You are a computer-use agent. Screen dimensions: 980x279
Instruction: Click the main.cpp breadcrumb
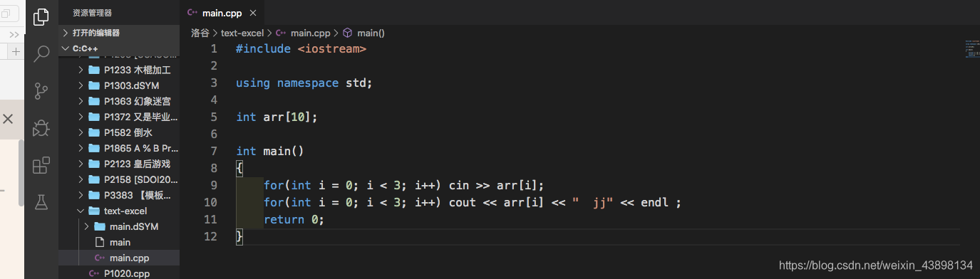point(311,33)
